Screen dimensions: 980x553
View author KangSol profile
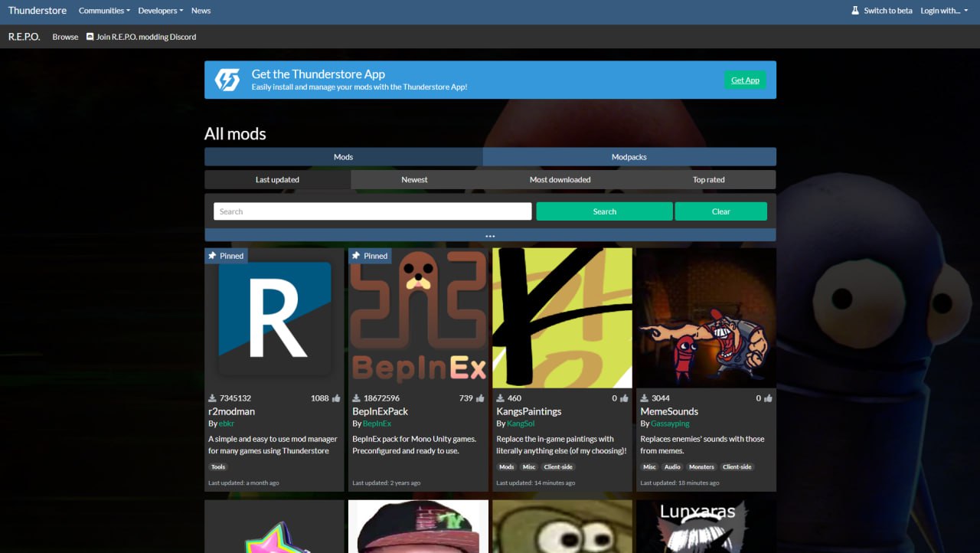click(521, 424)
